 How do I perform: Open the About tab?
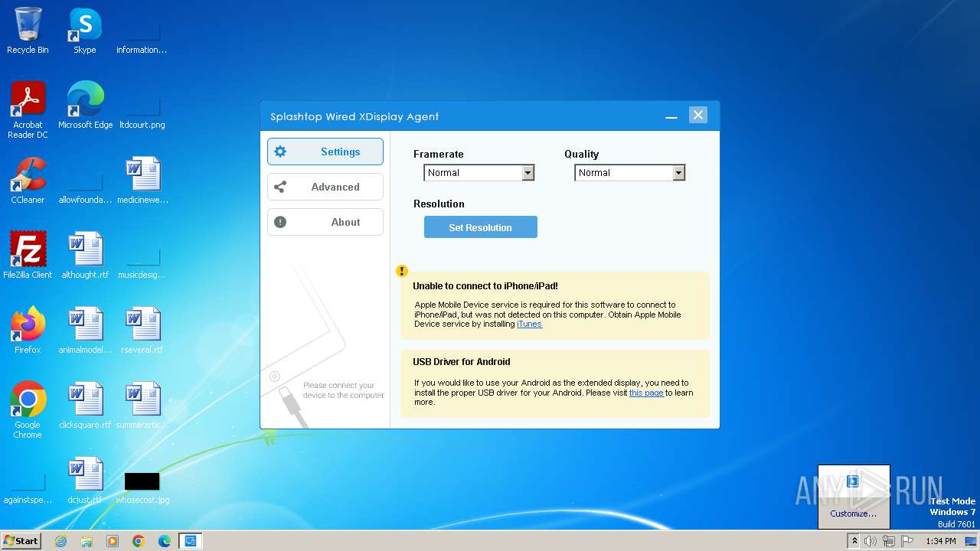click(x=325, y=222)
